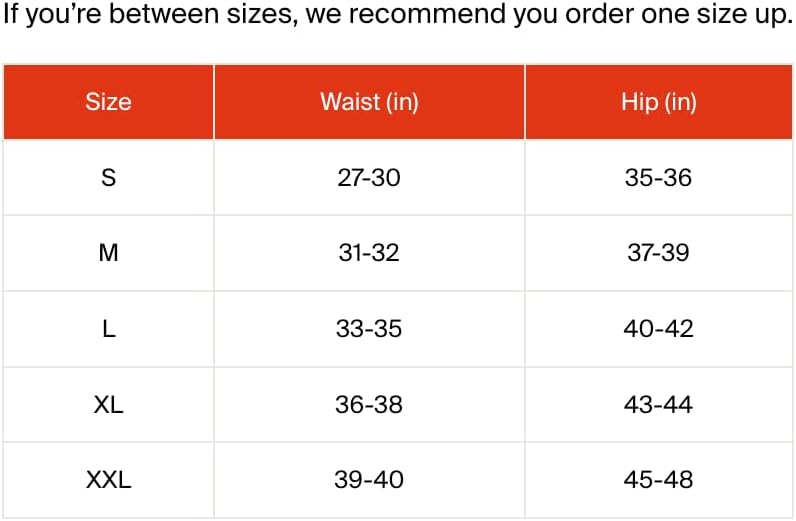Click waist measurement 27-30
The image size is (796, 521).
[368, 178]
